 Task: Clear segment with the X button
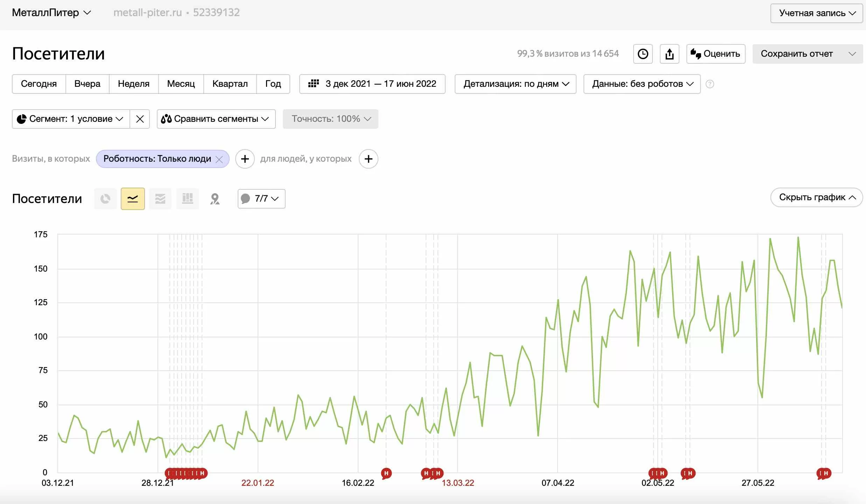point(140,119)
